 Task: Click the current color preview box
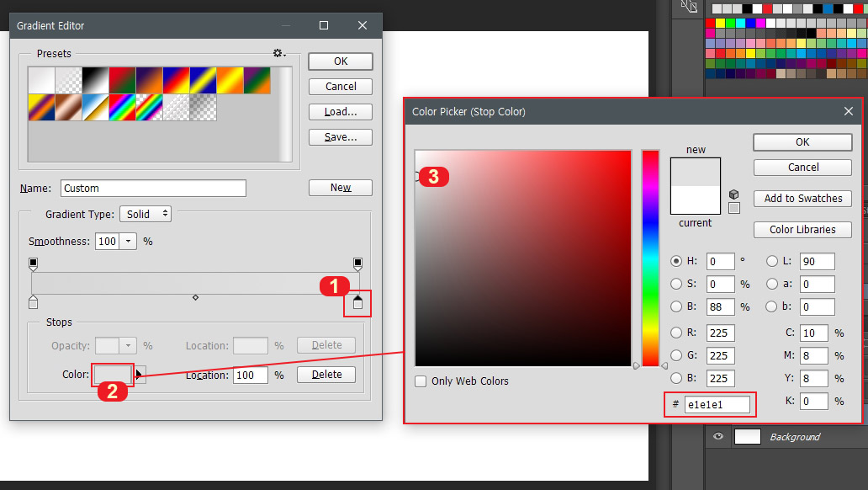(696, 200)
